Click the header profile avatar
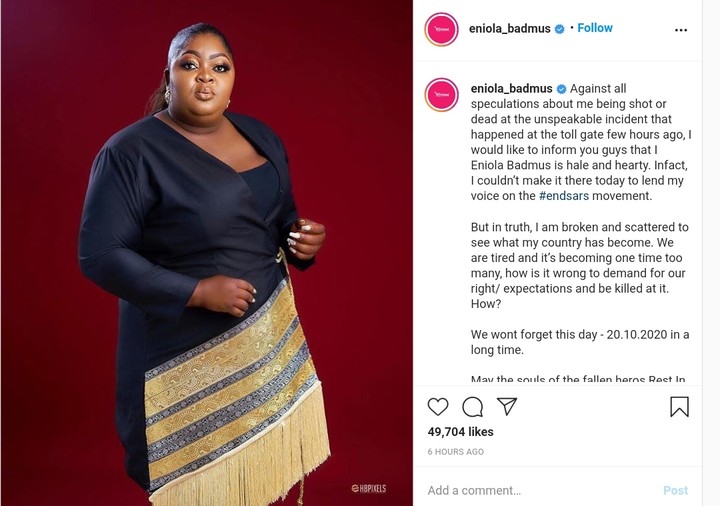Viewport: 720px width, 506px height. (441, 29)
